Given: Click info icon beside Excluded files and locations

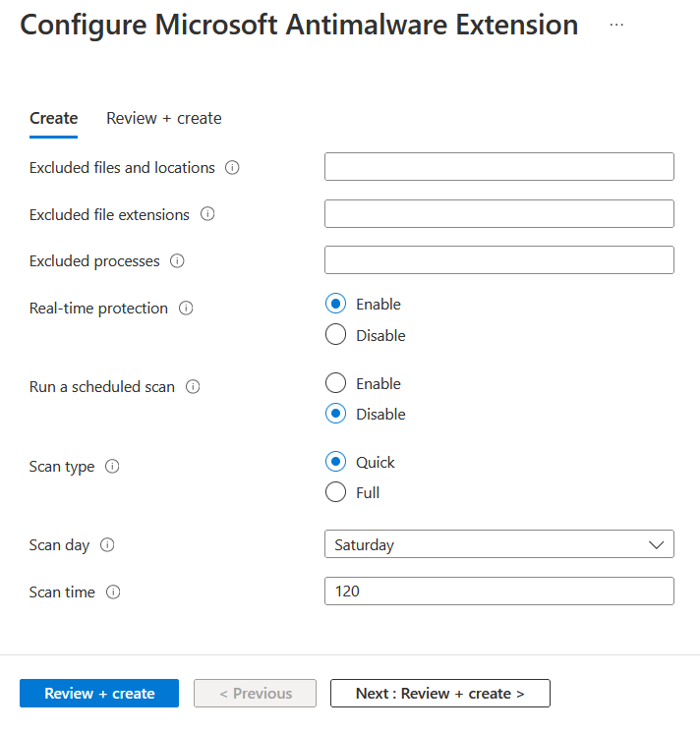Looking at the screenshot, I should click(232, 168).
